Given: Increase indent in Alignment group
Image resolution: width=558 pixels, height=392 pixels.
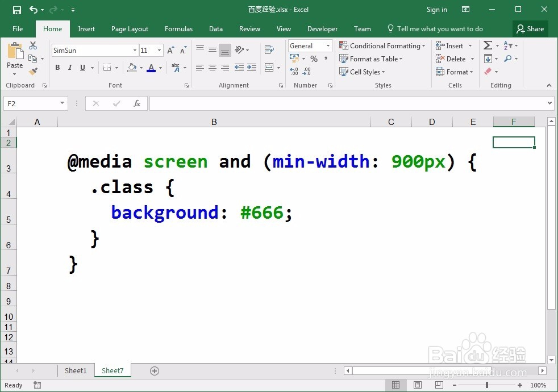Looking at the screenshot, I should click(x=252, y=68).
